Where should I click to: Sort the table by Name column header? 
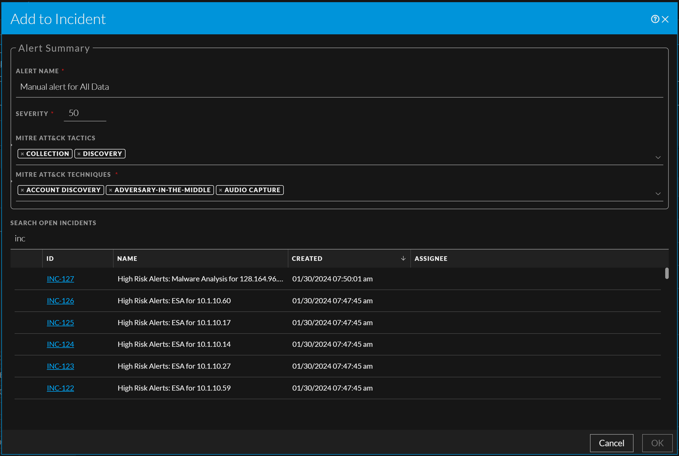(127, 259)
